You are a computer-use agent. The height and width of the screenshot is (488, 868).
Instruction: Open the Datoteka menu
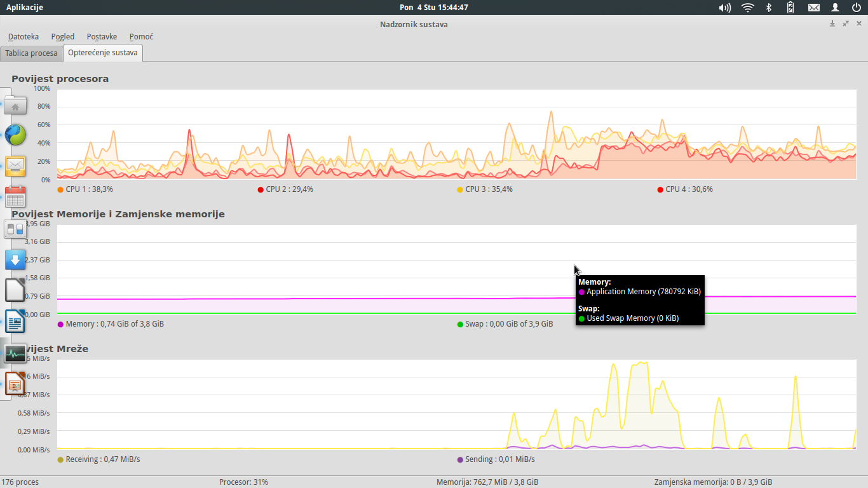(x=24, y=37)
